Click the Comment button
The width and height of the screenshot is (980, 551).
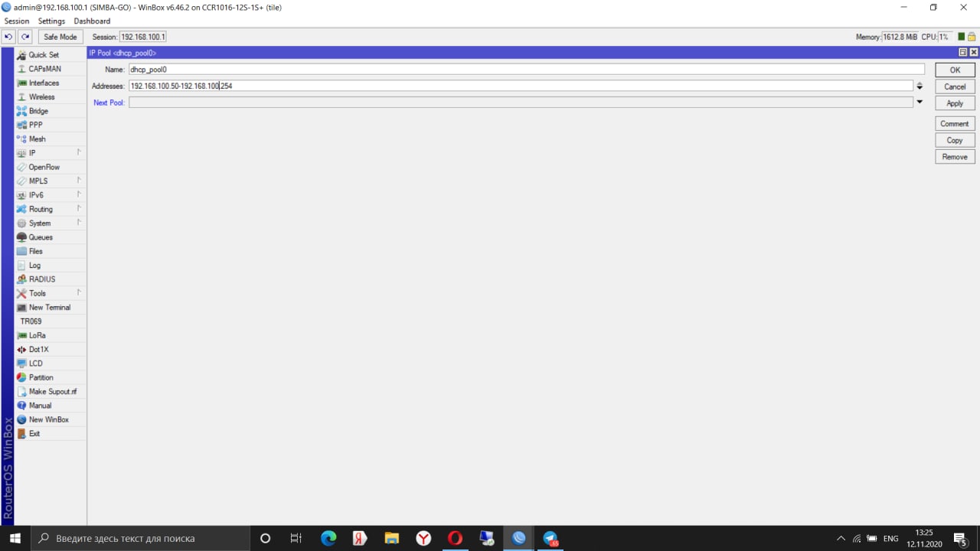pyautogui.click(x=955, y=123)
